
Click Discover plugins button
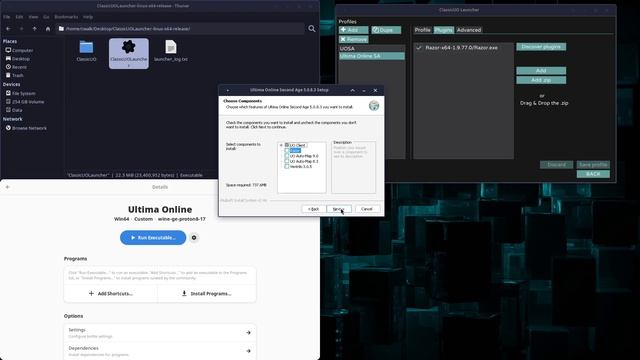tap(541, 47)
